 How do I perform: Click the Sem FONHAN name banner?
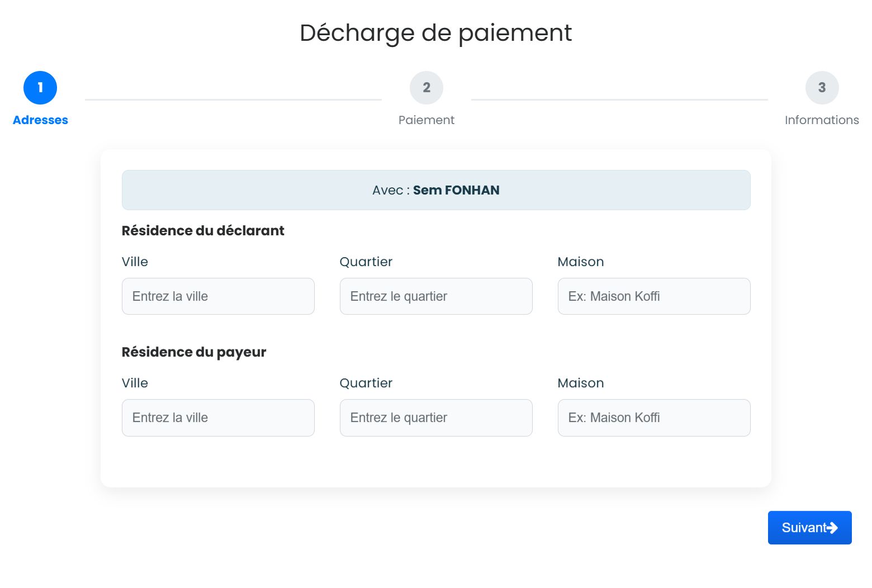(436, 190)
